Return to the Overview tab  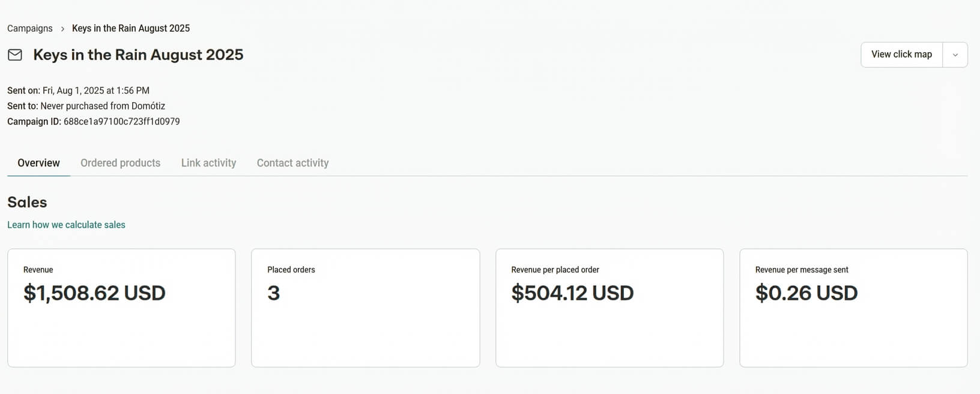38,163
